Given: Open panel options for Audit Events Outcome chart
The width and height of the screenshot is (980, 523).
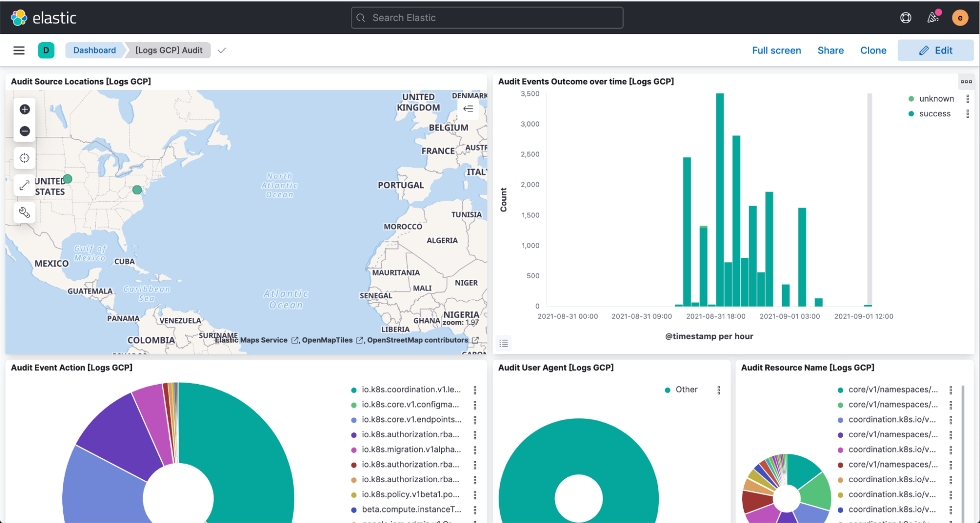Looking at the screenshot, I should (x=965, y=81).
